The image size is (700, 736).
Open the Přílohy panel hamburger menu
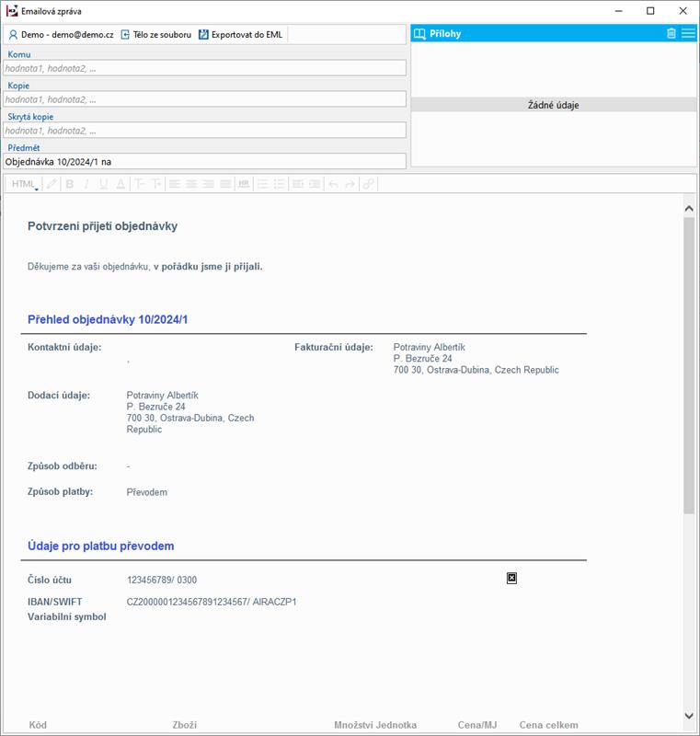point(688,33)
